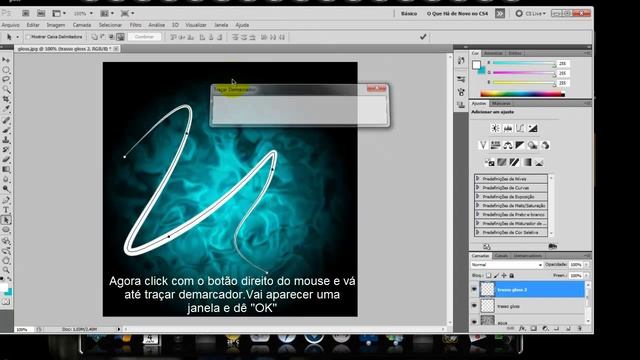640x360 pixels.
Task: Select the Path Selection arrow tool
Action: 6,220
